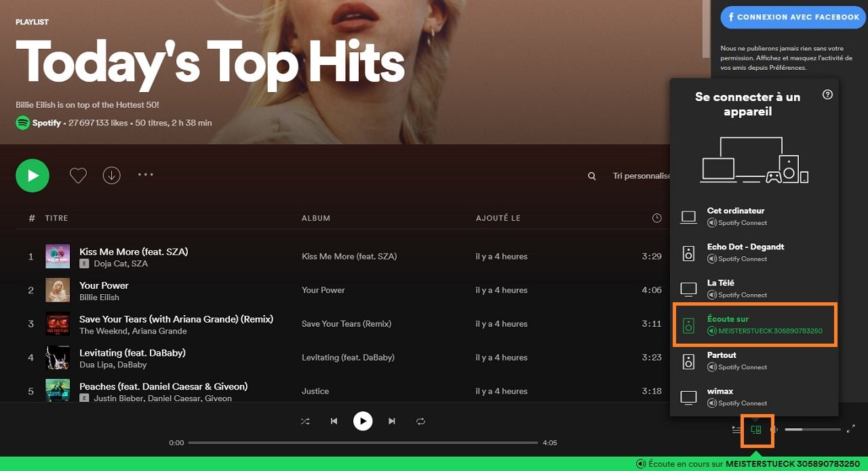Open help question mark in device panel

tap(827, 95)
